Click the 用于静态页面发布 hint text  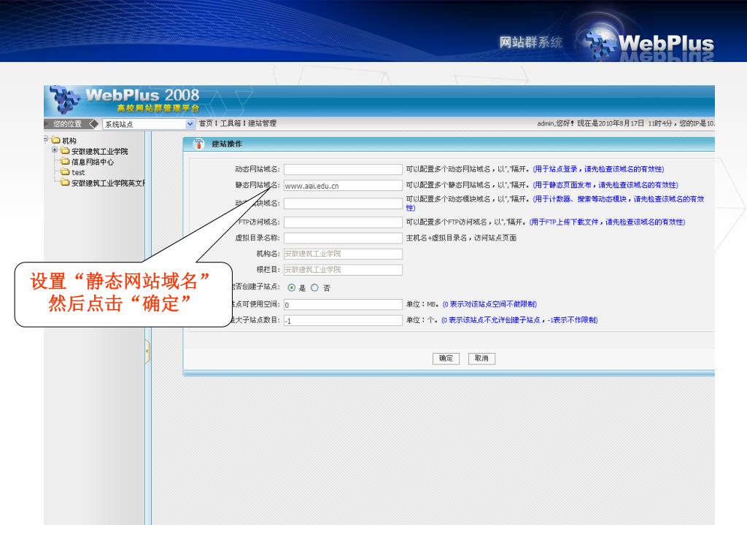(x=605, y=184)
